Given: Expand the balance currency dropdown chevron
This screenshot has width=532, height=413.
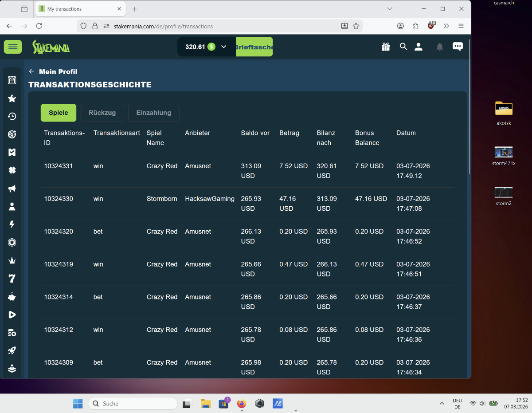Looking at the screenshot, I should (x=223, y=47).
